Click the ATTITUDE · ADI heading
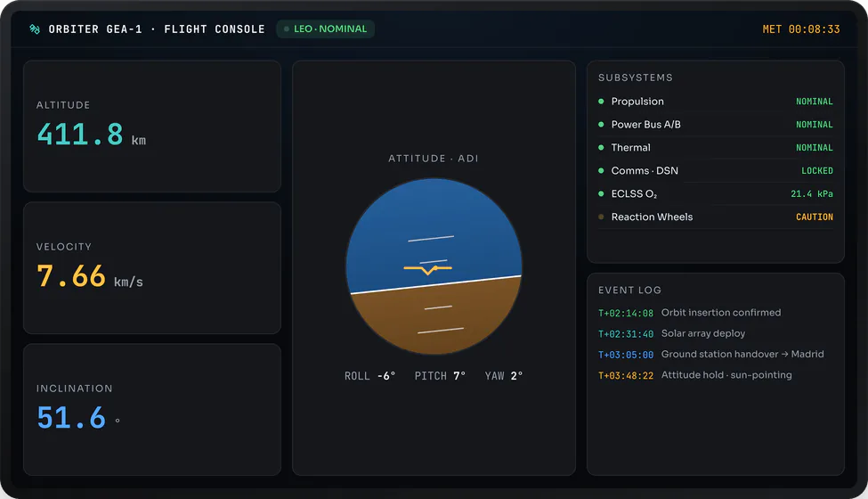This screenshot has height=499, width=868. click(x=434, y=159)
